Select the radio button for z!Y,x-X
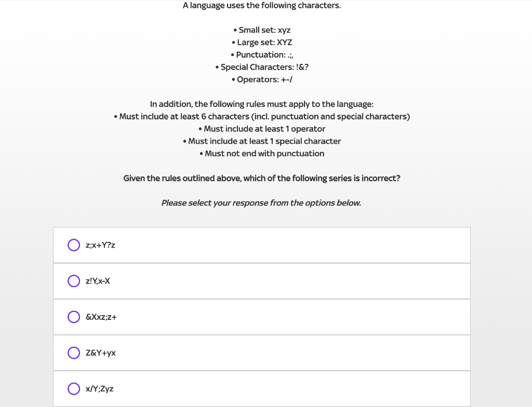 tap(73, 281)
